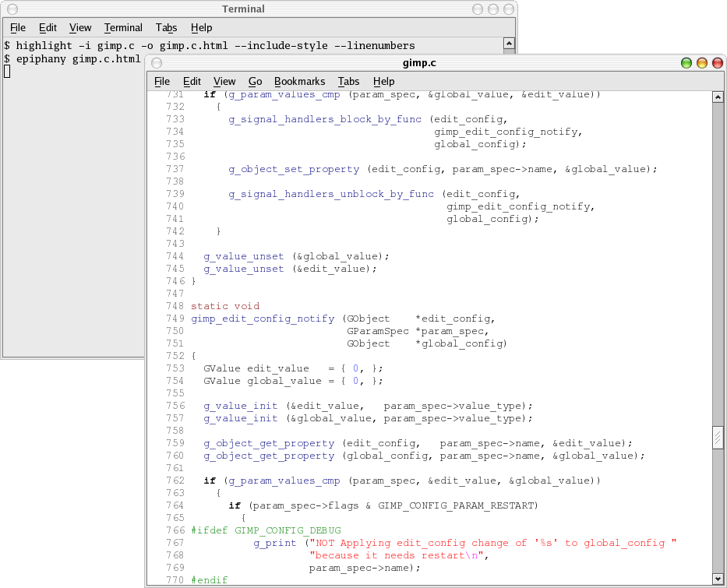The height and width of the screenshot is (588, 727).
Task: Click the window menu button left of gimp.c title
Action: 157,63
